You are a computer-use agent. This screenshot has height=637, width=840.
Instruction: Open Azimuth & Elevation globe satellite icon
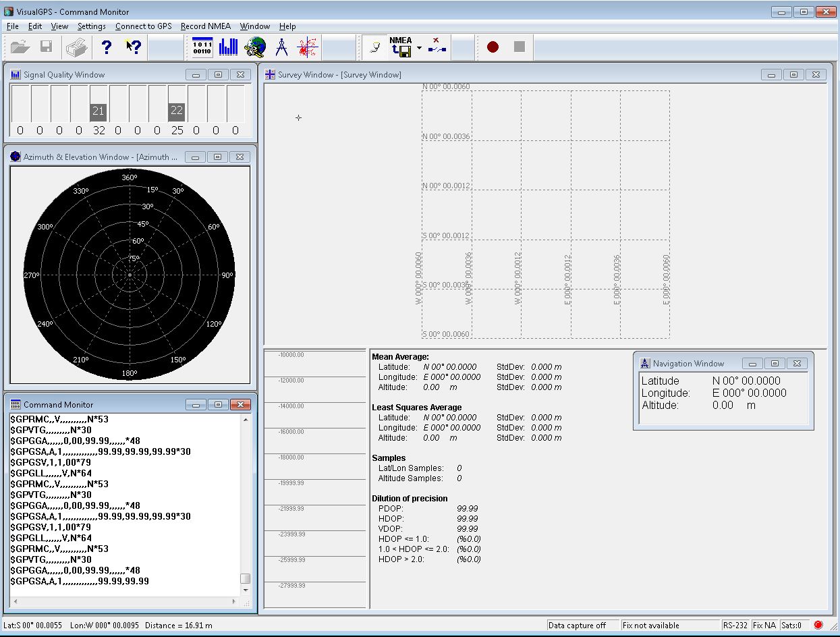click(255, 47)
